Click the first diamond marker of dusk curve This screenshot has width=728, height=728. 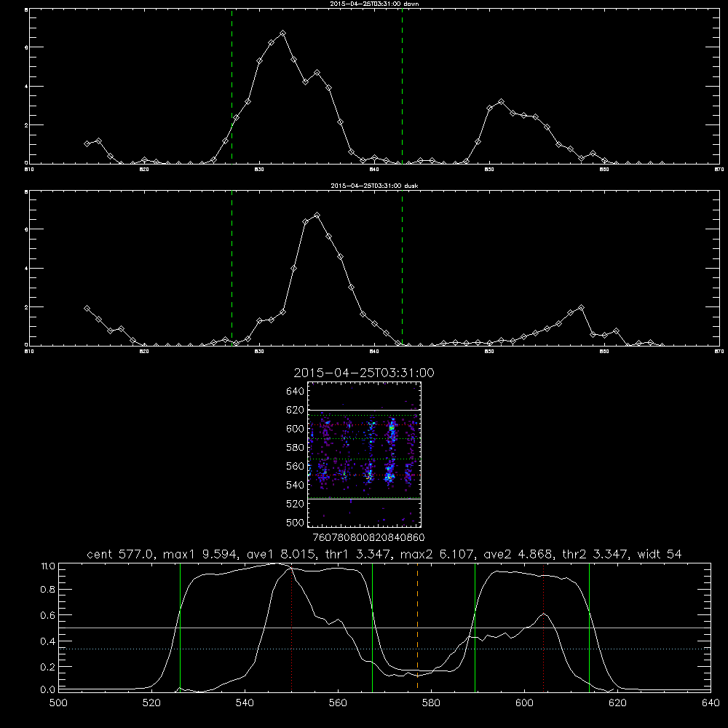pos(87,308)
